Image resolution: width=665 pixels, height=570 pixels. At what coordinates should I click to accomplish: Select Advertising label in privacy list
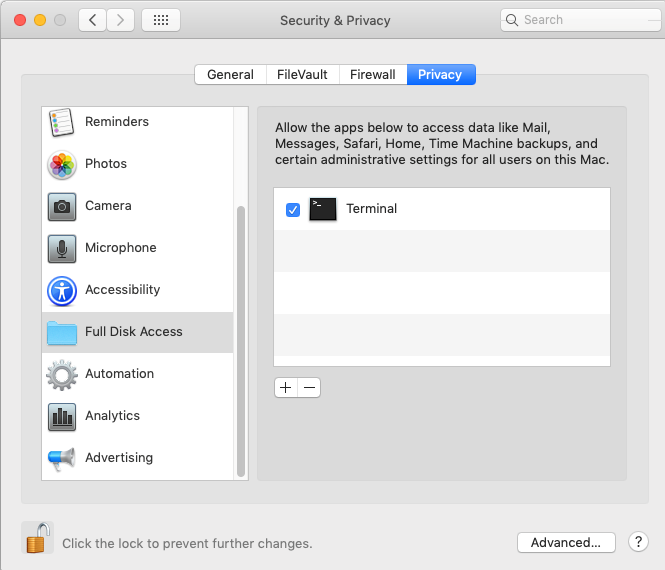(x=119, y=458)
